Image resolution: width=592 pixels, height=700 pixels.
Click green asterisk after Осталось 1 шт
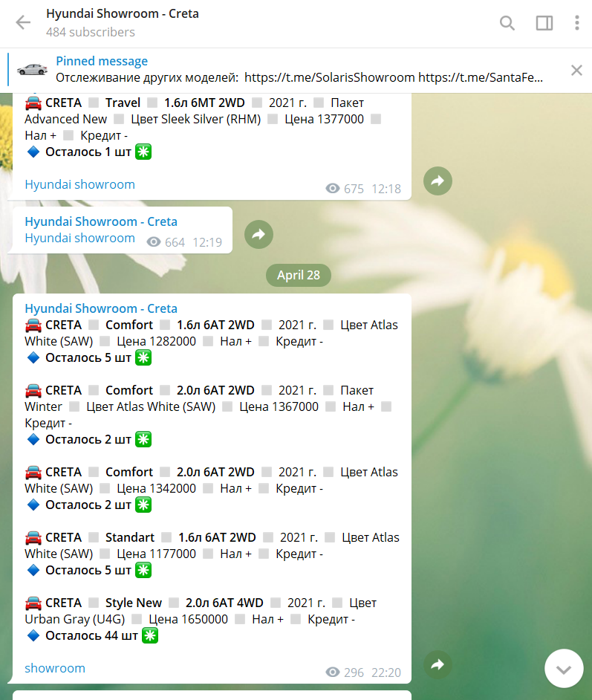pos(143,152)
